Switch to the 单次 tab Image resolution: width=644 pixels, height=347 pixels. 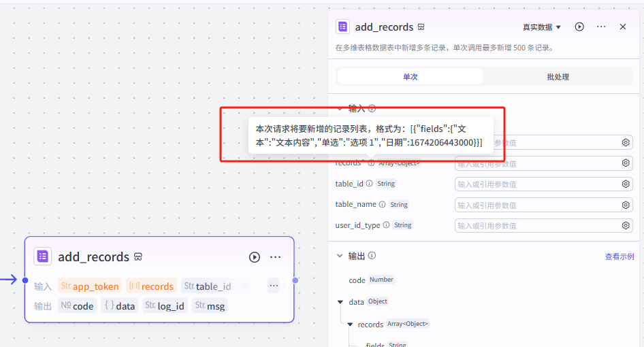(410, 77)
